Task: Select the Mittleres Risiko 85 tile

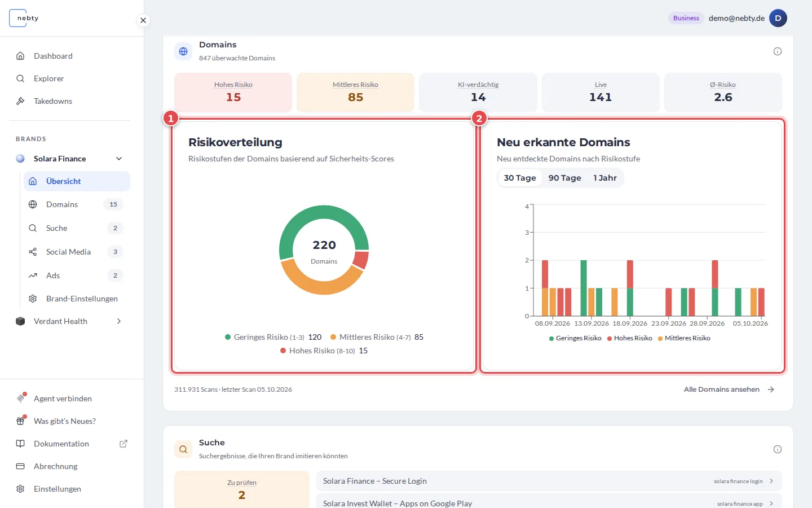Action: tap(356, 92)
